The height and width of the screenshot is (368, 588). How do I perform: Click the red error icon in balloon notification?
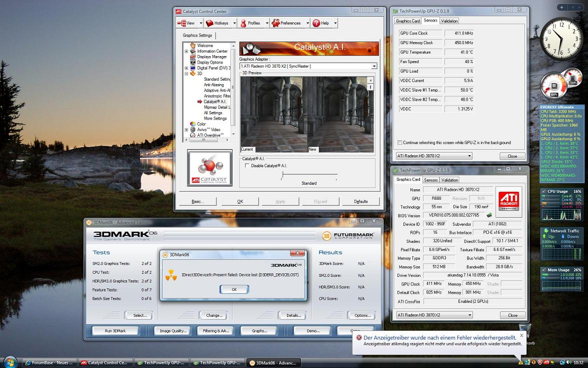tap(359, 337)
